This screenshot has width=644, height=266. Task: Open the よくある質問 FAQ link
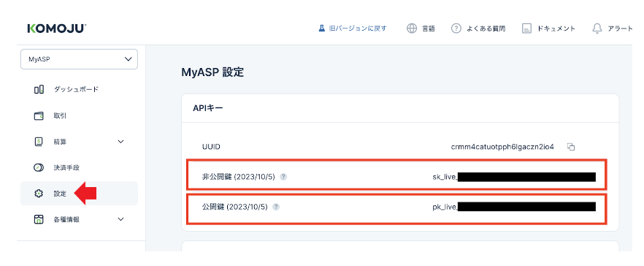[478, 28]
